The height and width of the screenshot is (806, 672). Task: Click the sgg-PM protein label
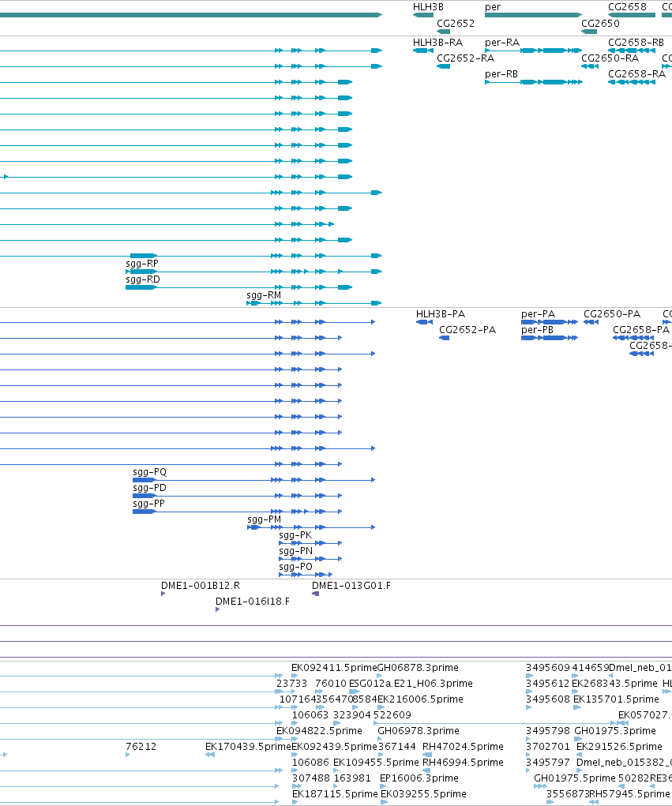pos(265,519)
